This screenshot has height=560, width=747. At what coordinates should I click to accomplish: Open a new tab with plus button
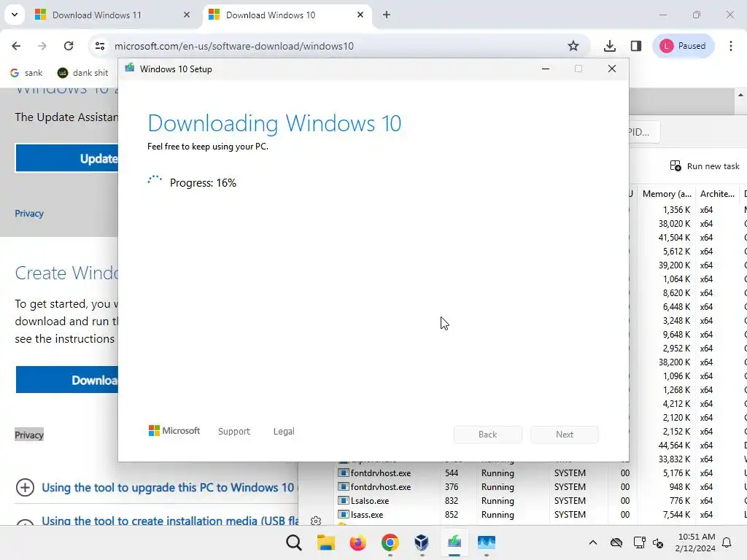pyautogui.click(x=387, y=15)
